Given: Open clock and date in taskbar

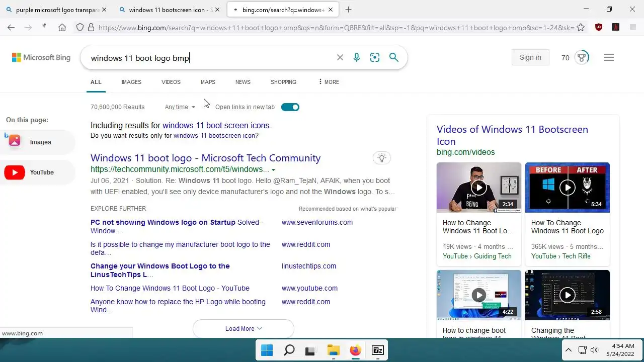Looking at the screenshot, I should click(619, 350).
